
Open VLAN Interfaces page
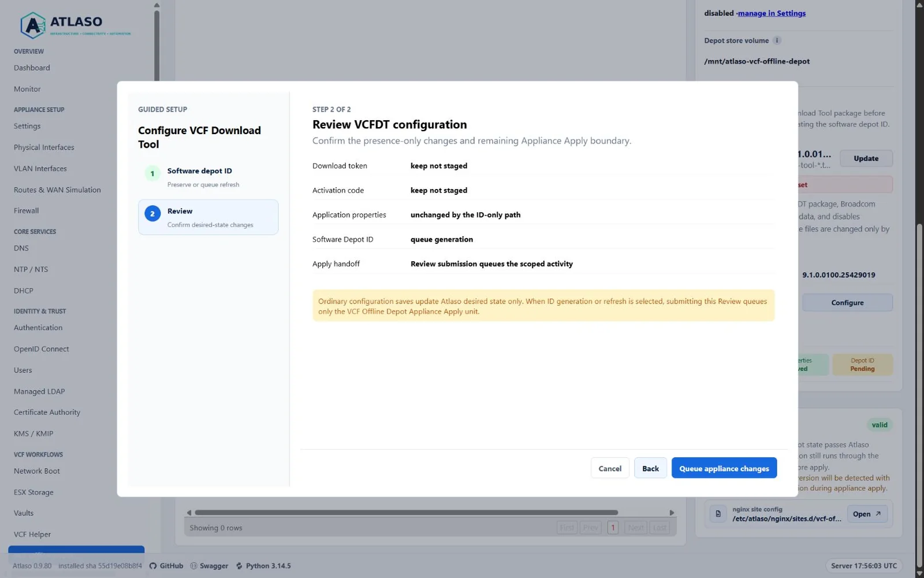tap(40, 169)
